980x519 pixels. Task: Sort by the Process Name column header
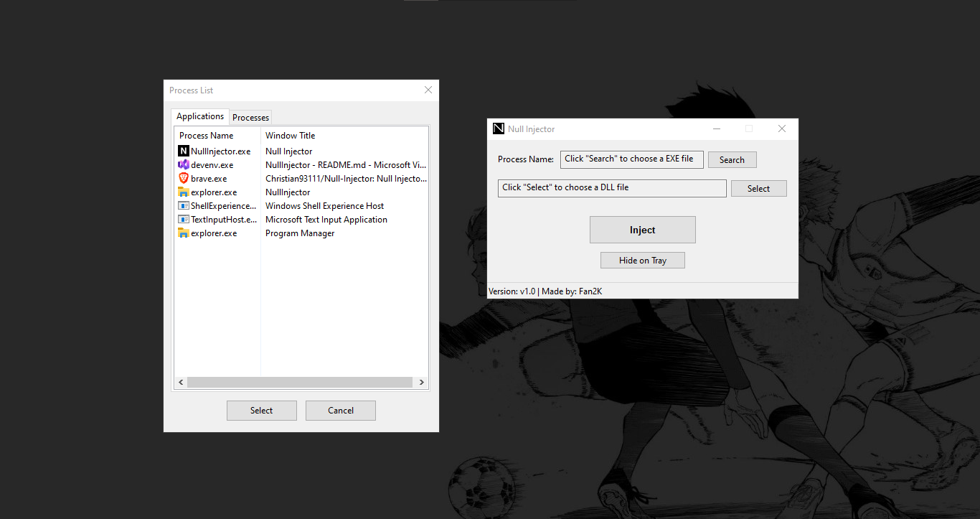pyautogui.click(x=217, y=136)
